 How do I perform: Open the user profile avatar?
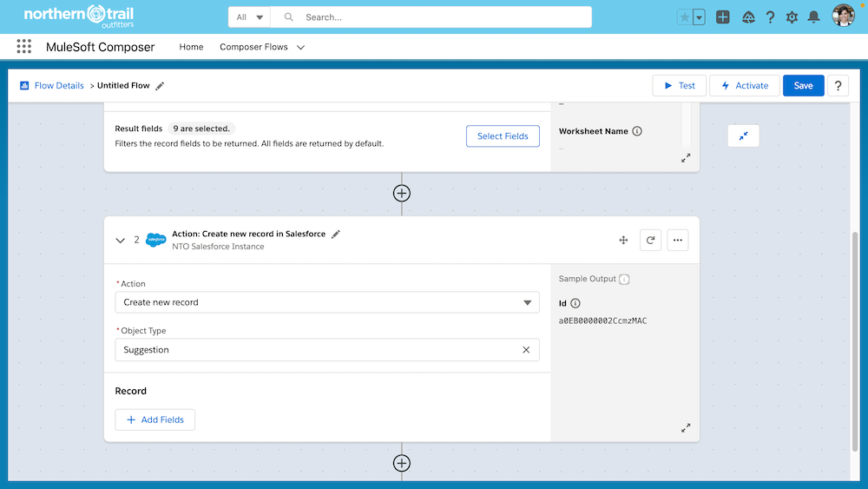[x=843, y=16]
